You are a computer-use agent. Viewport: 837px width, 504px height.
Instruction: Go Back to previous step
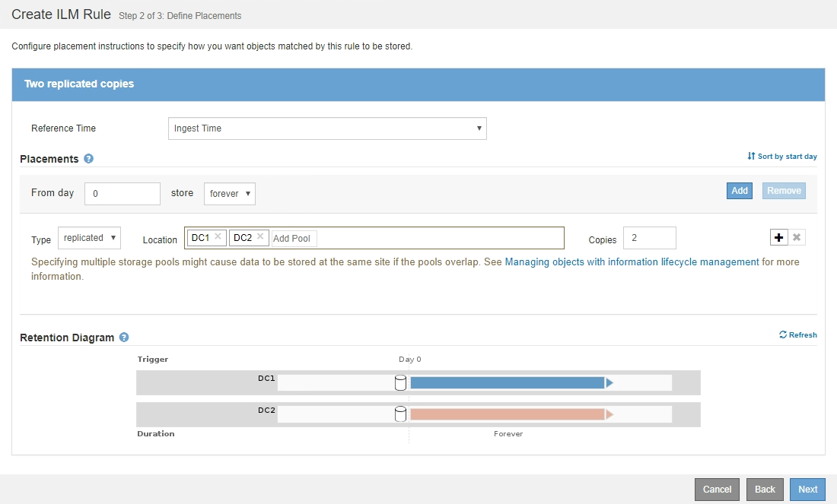pos(765,490)
